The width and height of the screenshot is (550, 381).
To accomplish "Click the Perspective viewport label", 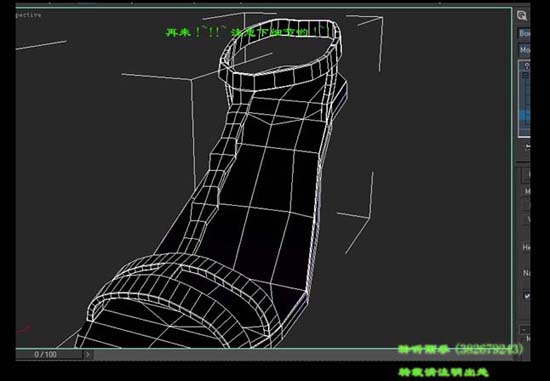I will (28, 15).
